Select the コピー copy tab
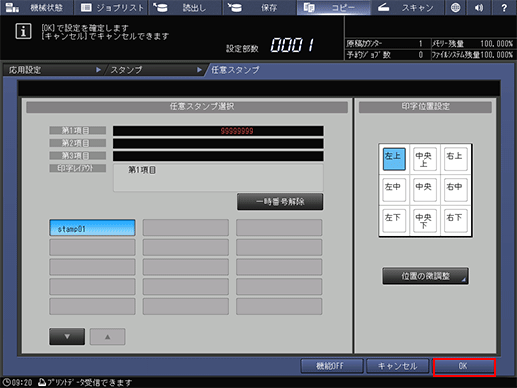Image resolution: width=517 pixels, height=388 pixels. (334, 7)
